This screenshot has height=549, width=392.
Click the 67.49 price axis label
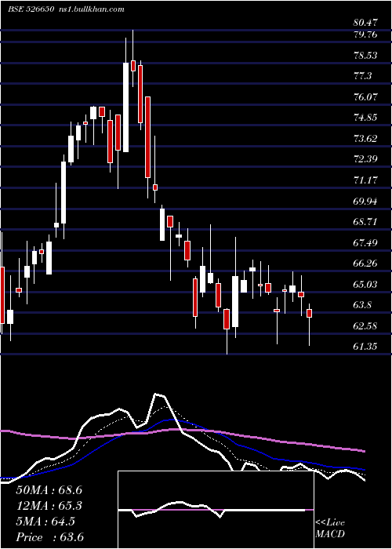[x=366, y=242]
